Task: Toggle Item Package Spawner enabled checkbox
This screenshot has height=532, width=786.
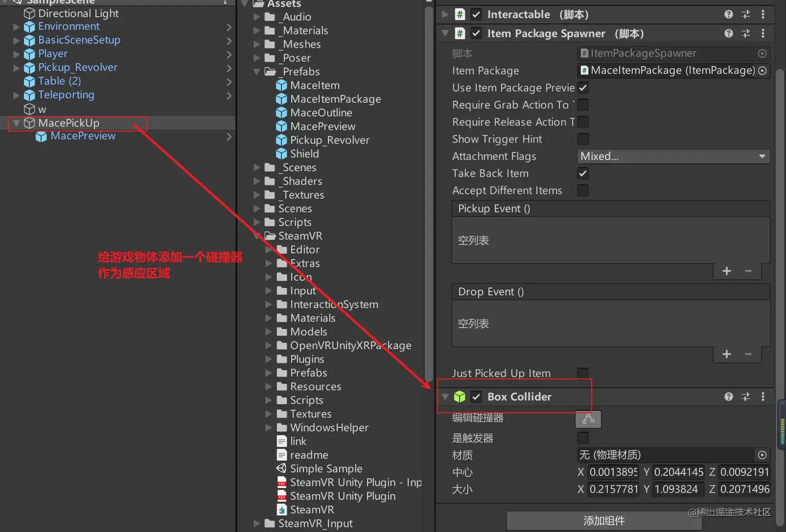Action: pos(476,33)
